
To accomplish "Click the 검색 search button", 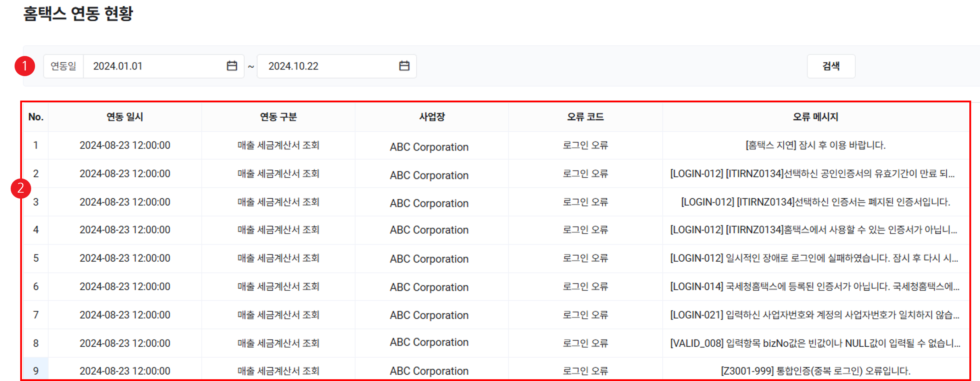I will click(x=831, y=66).
